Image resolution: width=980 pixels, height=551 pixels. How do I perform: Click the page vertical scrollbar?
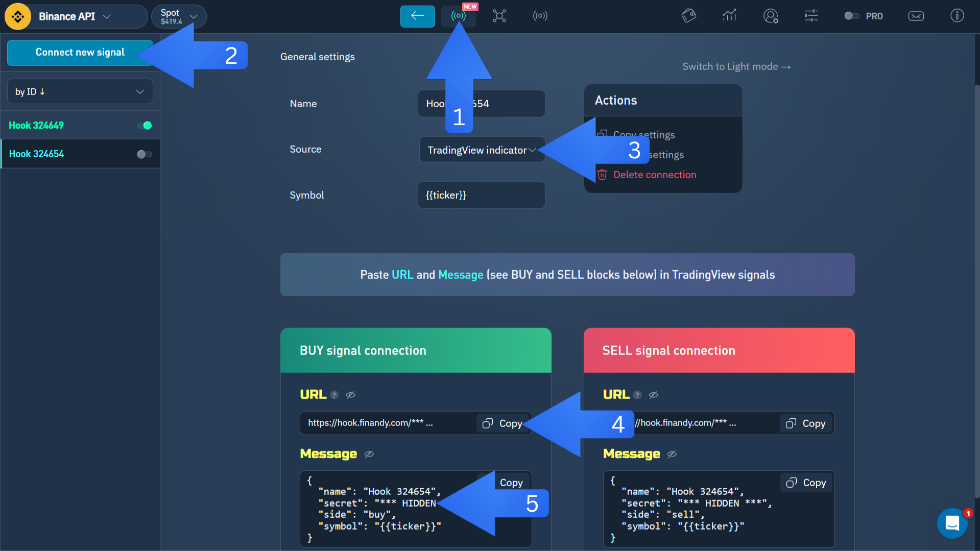977,291
